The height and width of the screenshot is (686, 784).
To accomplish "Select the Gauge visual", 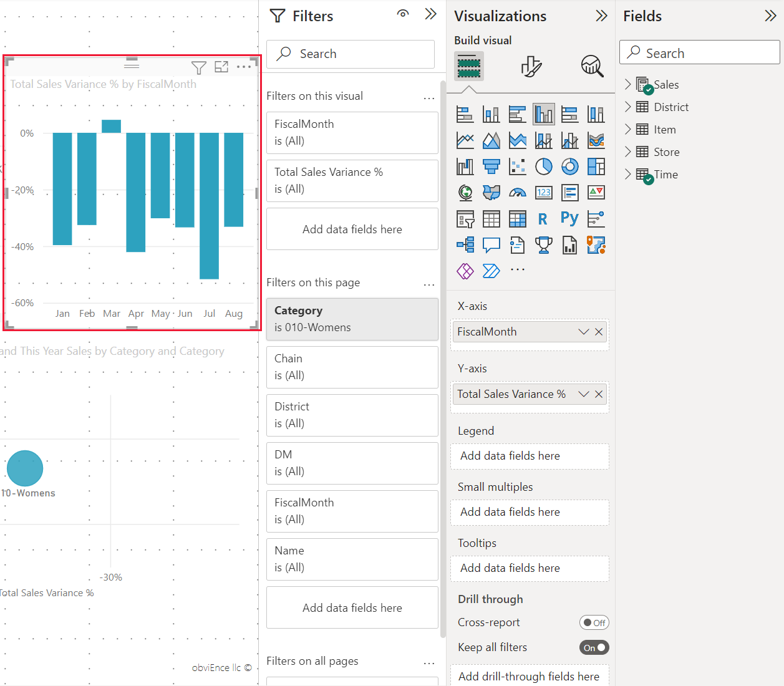I will (518, 193).
